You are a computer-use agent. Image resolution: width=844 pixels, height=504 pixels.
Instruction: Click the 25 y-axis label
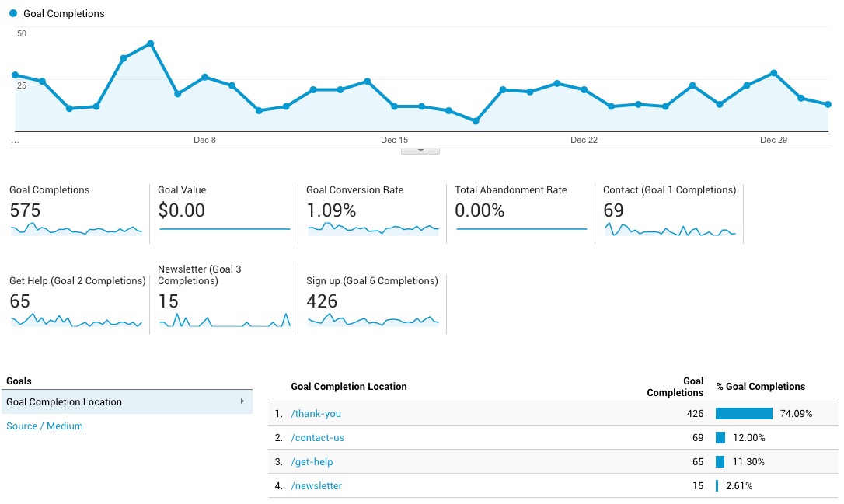click(22, 85)
